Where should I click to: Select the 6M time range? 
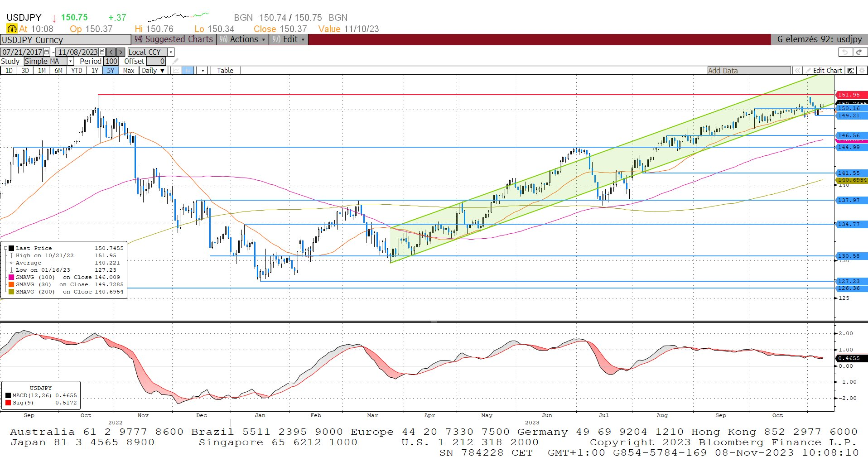tap(58, 70)
